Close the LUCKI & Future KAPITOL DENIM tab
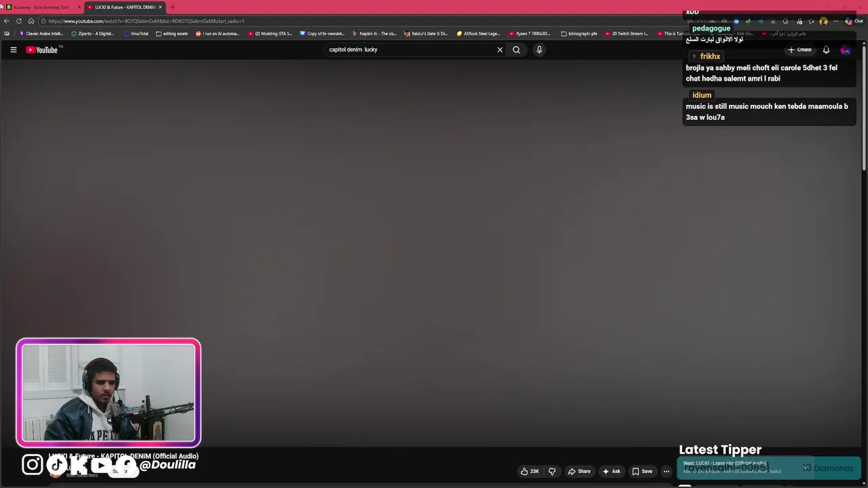This screenshot has height=488, width=868. tap(160, 7)
